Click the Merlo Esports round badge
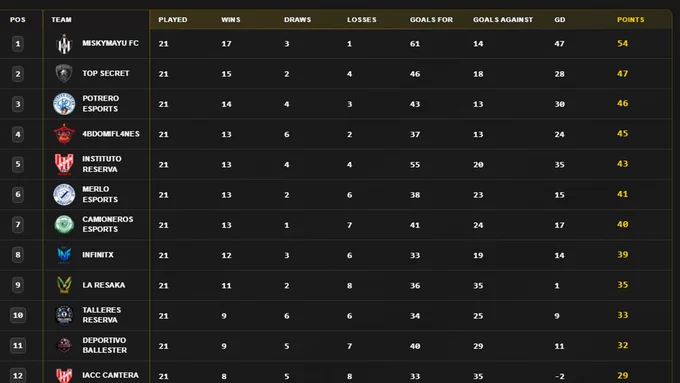 point(64,194)
